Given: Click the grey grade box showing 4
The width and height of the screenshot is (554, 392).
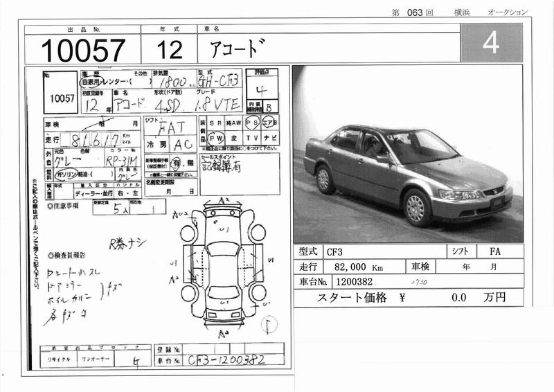Looking at the screenshot, I should [x=491, y=42].
